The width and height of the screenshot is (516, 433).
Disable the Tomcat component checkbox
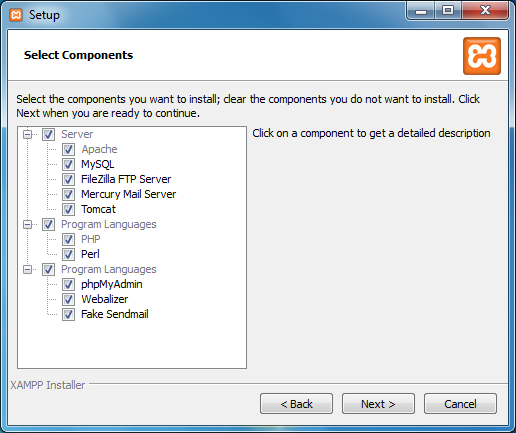coord(68,209)
